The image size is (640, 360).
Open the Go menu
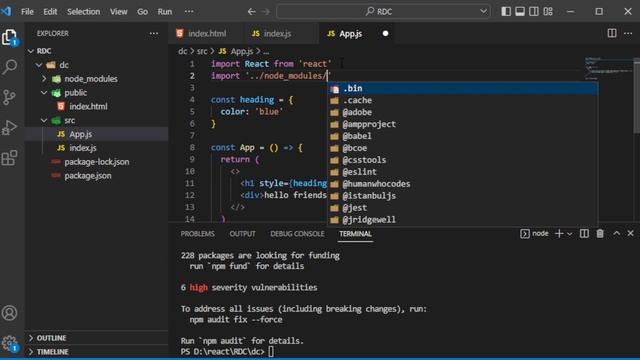[x=142, y=12]
